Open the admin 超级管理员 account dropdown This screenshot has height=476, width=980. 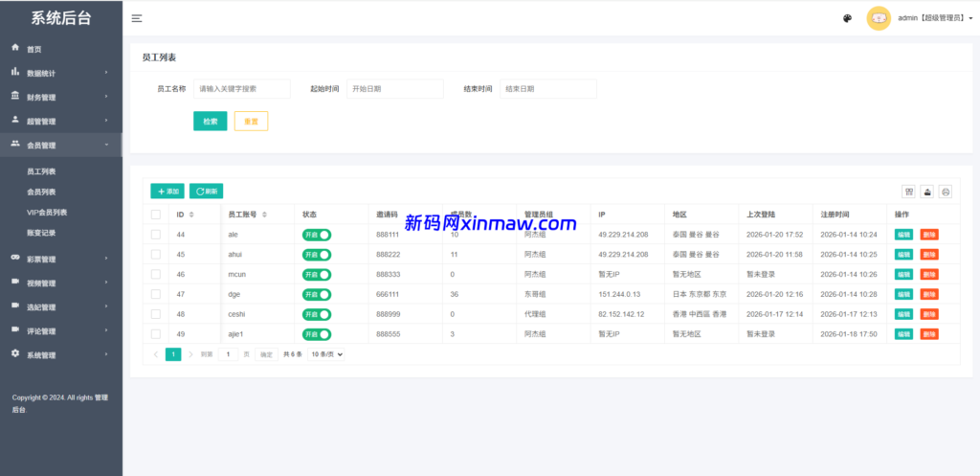(935, 18)
